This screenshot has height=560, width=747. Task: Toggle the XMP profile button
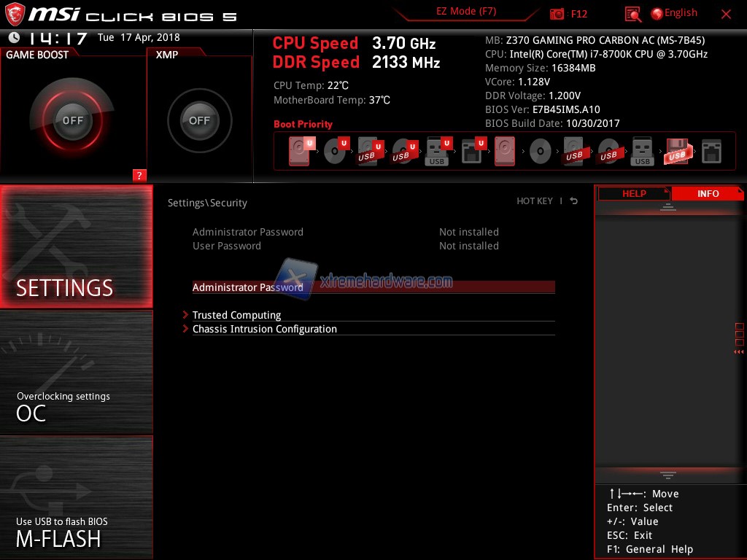199,120
